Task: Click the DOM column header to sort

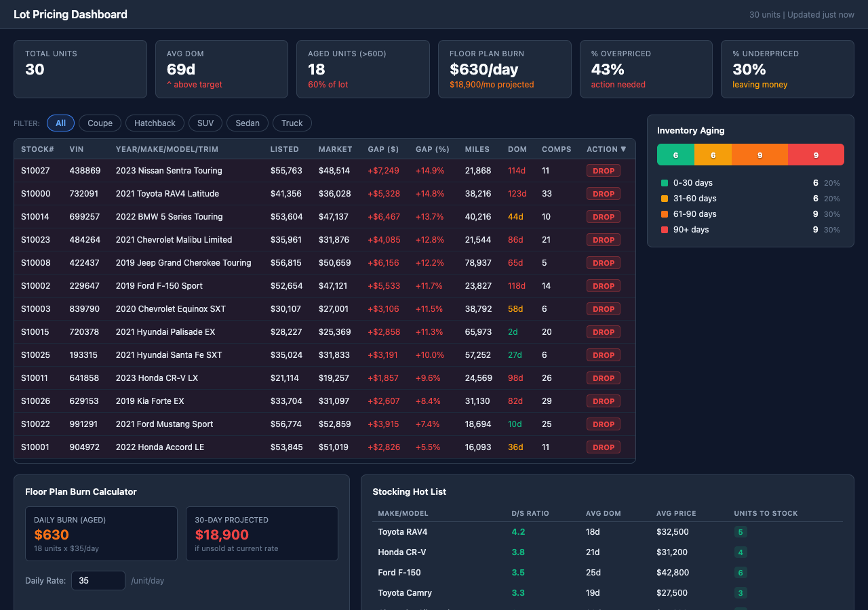Action: [517, 148]
